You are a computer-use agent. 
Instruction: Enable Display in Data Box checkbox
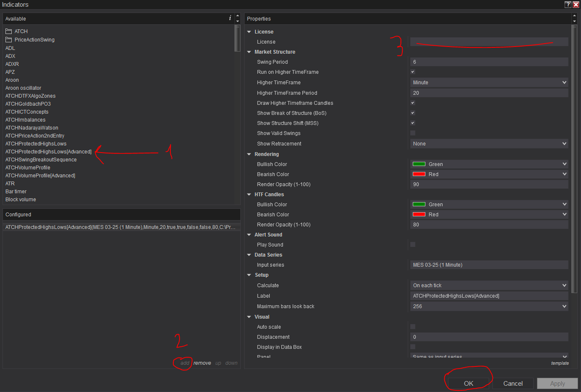click(x=413, y=347)
